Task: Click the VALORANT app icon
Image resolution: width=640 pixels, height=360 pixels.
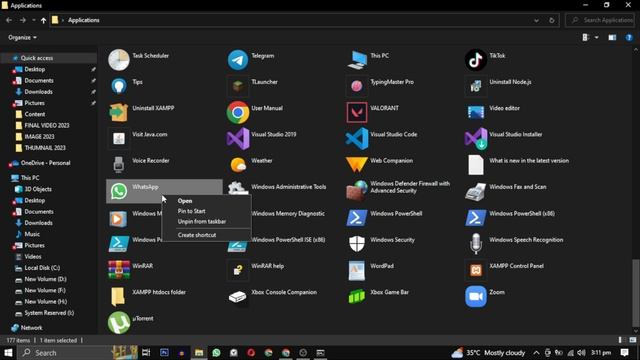Action: 357,112
